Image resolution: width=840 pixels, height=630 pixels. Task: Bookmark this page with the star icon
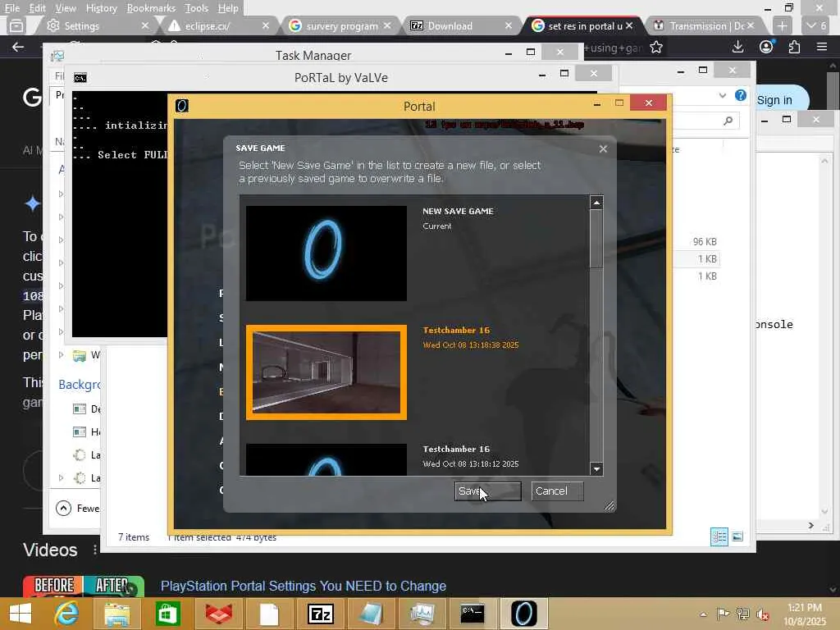(x=656, y=47)
